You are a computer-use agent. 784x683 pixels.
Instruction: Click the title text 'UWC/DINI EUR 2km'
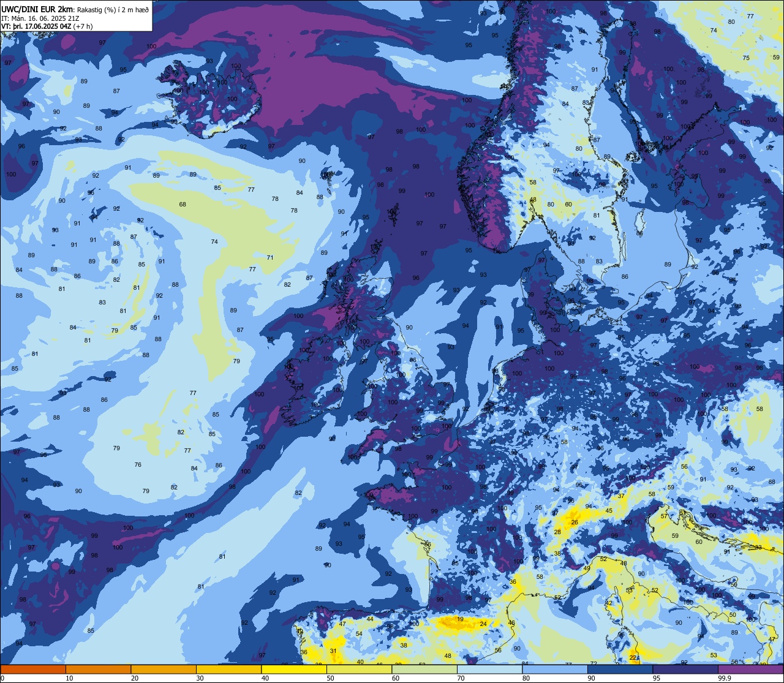pos(37,9)
